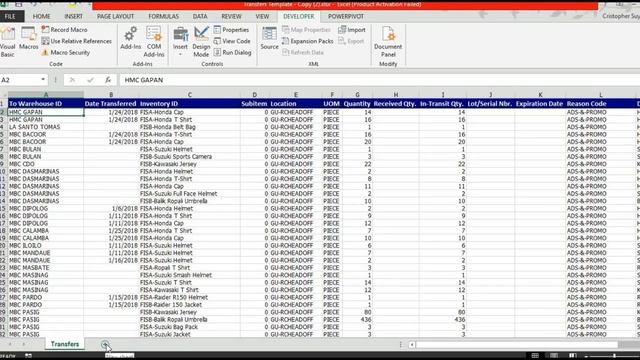The height and width of the screenshot is (360, 640).
Task: Toggle Design Mode
Action: pyautogui.click(x=201, y=42)
